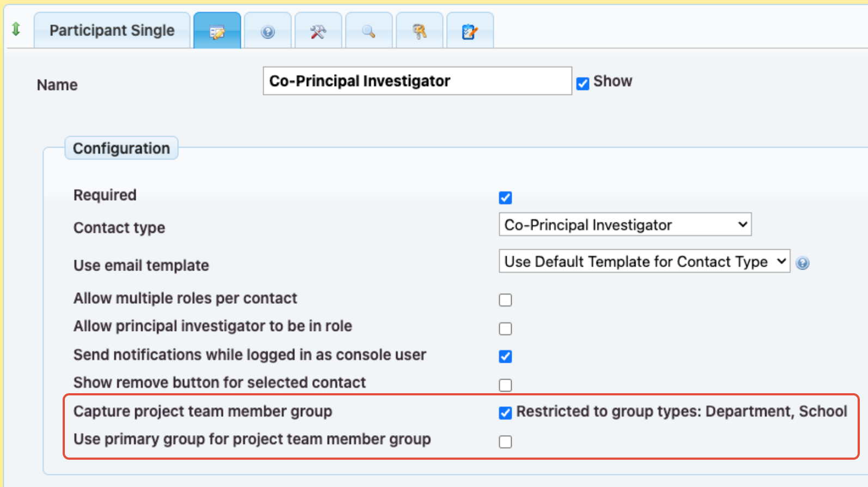
Task: Select the Participant Single tab
Action: tap(112, 31)
